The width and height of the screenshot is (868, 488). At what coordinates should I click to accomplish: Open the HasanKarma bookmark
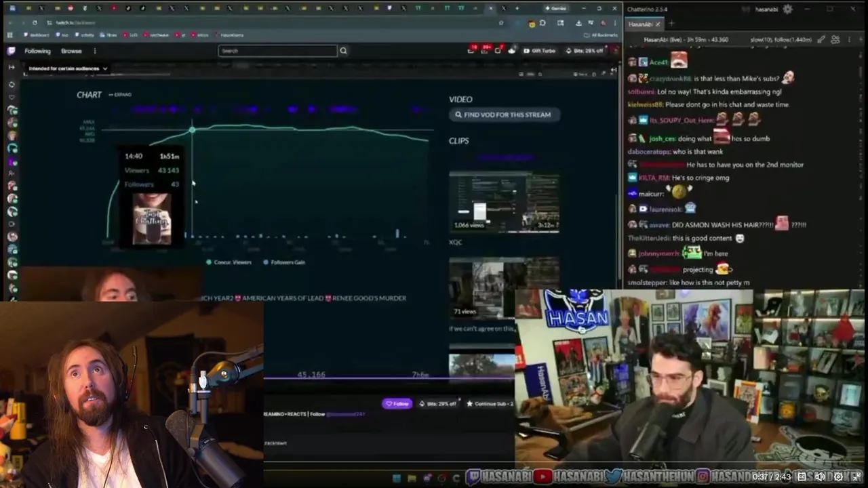coord(229,35)
